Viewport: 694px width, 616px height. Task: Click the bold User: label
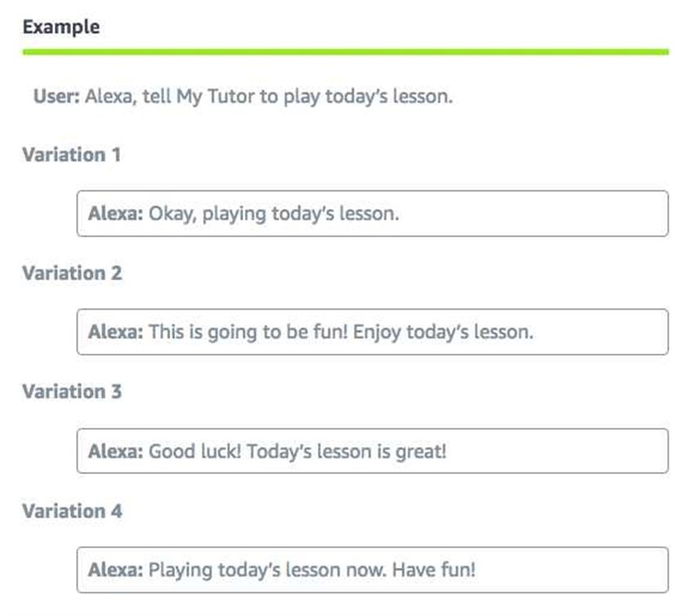click(56, 96)
